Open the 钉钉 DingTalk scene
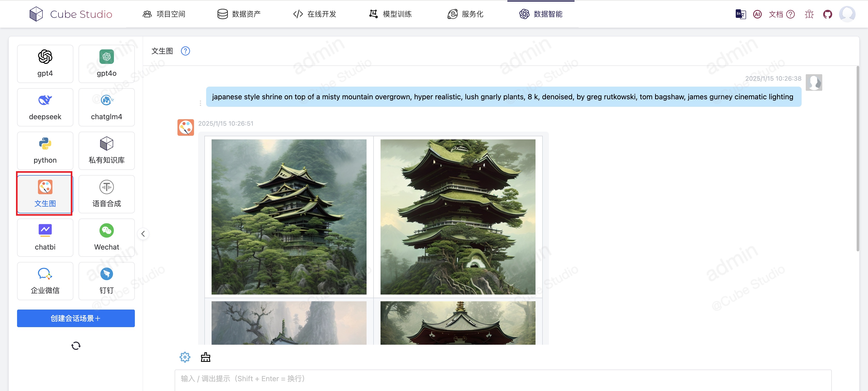 [x=106, y=281]
